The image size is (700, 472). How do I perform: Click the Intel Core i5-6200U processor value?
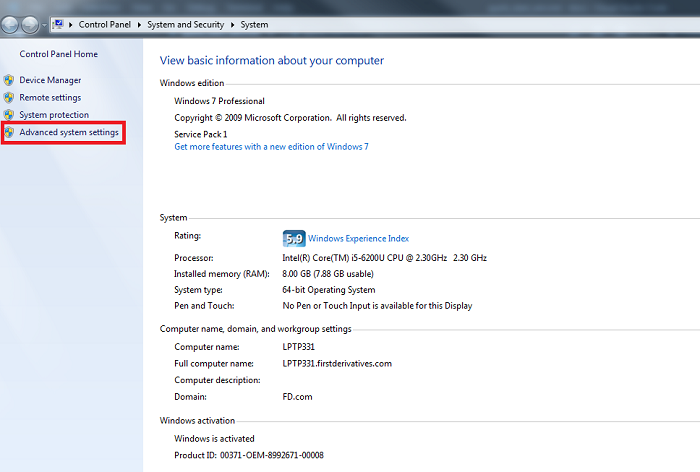pos(384,258)
